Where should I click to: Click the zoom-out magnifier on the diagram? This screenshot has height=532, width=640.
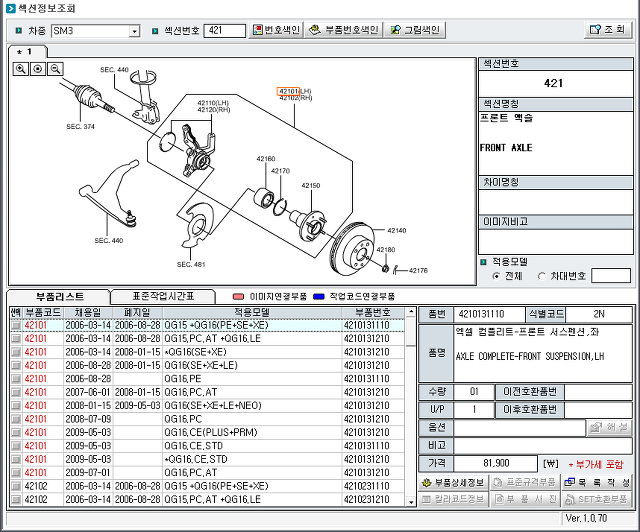point(56,69)
